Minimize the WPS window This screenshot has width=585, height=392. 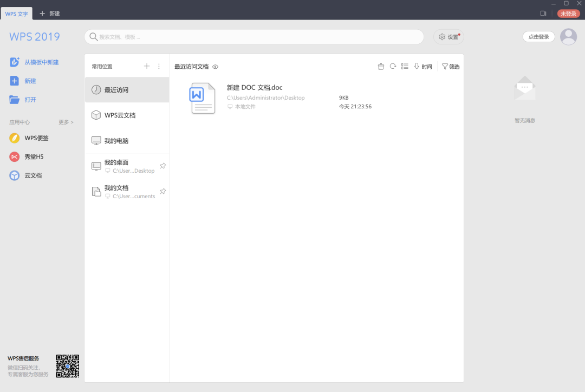pos(554,3)
